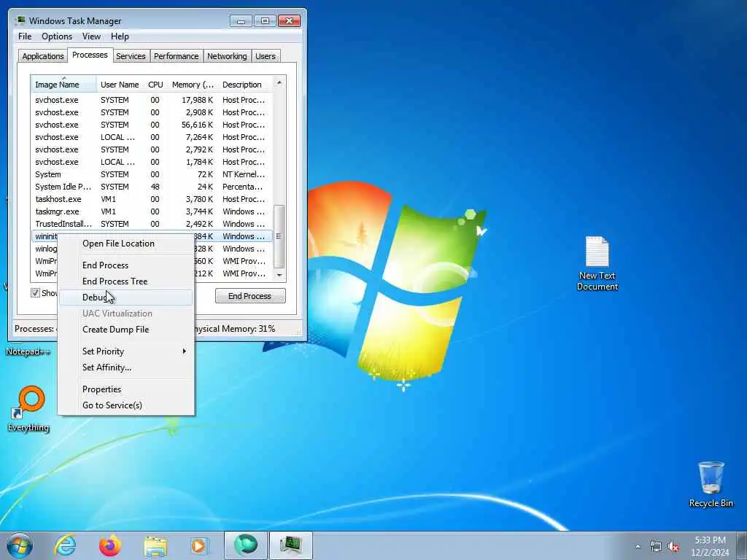The height and width of the screenshot is (560, 747).
Task: Select the New Text Document desktop icon
Action: pyautogui.click(x=597, y=263)
